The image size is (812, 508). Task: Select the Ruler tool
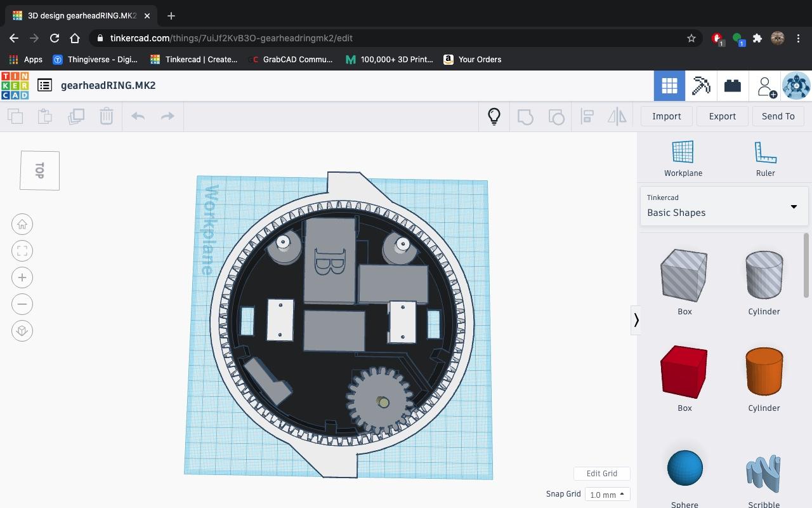click(x=765, y=159)
